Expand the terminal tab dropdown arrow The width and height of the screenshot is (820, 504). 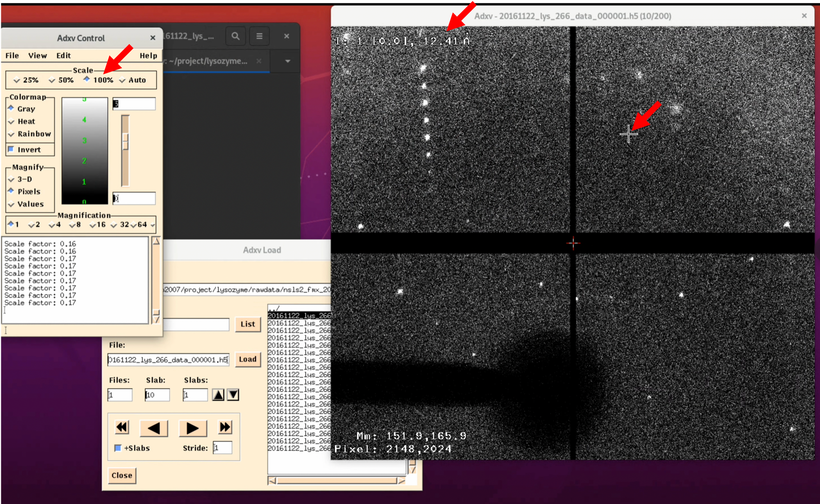pyautogui.click(x=287, y=61)
